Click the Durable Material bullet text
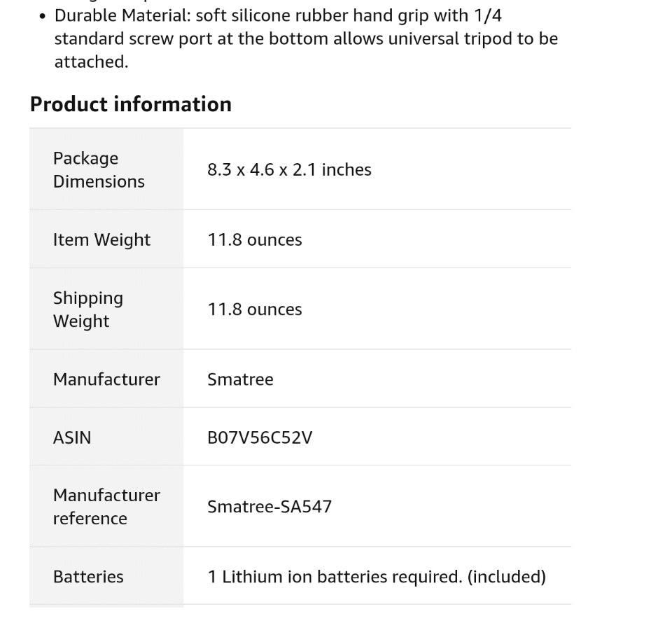The height and width of the screenshot is (644, 672). click(x=278, y=15)
